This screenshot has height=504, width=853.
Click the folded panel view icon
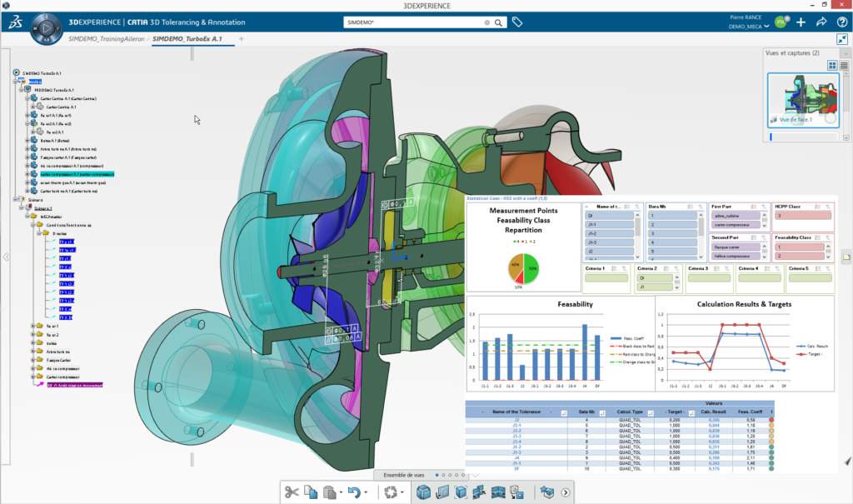pos(498,492)
